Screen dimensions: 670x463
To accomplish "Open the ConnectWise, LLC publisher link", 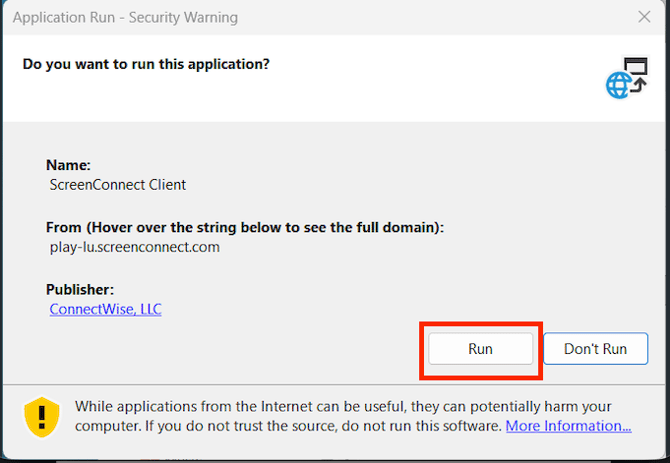I will click(x=106, y=309).
